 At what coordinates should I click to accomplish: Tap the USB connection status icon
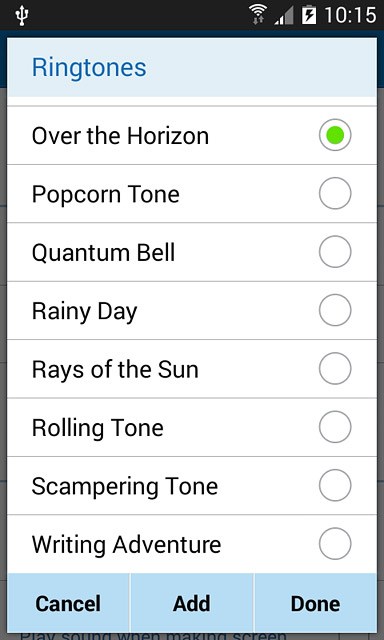click(21, 16)
